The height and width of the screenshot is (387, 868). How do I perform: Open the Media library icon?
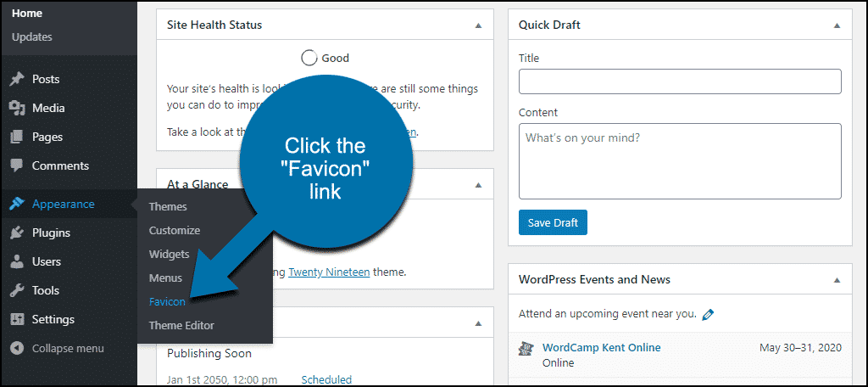coord(17,108)
